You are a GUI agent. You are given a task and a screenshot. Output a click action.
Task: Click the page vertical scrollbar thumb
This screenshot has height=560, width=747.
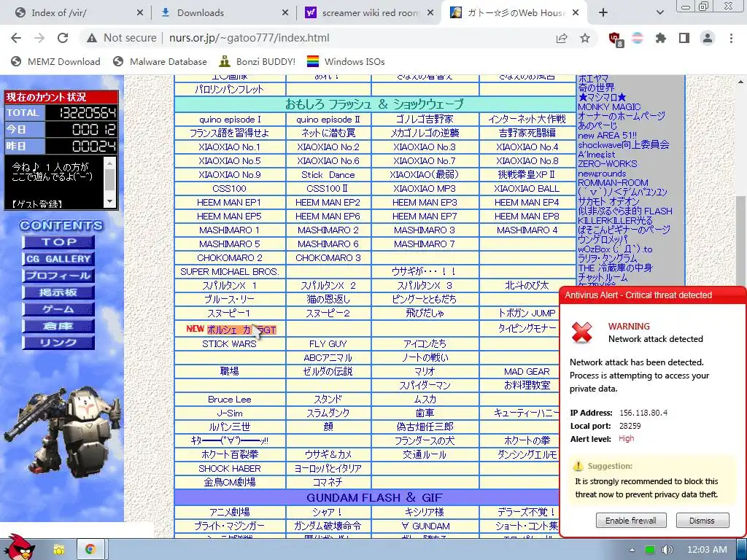click(741, 243)
